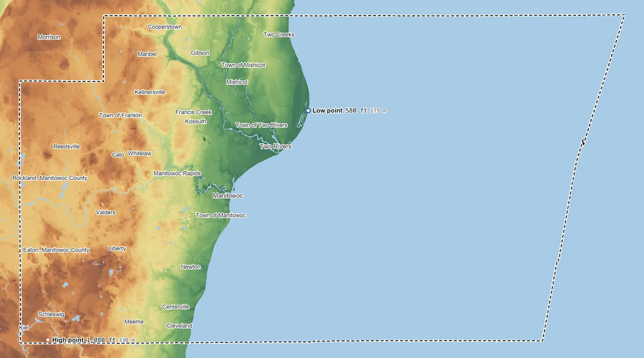The height and width of the screenshot is (358, 644).
Task: Select the "Town of Manitowoc" label
Action: click(221, 215)
